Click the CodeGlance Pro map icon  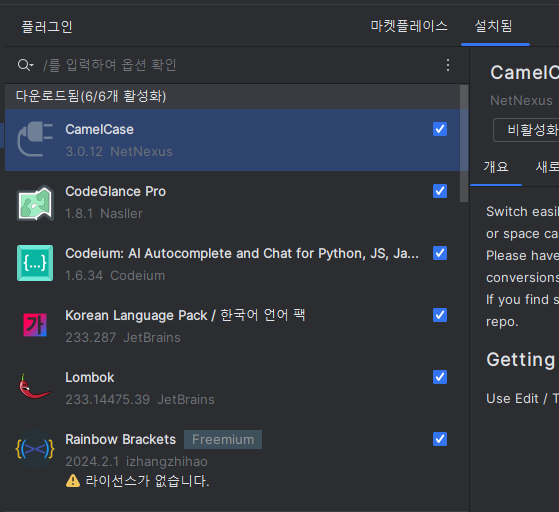[x=35, y=203]
